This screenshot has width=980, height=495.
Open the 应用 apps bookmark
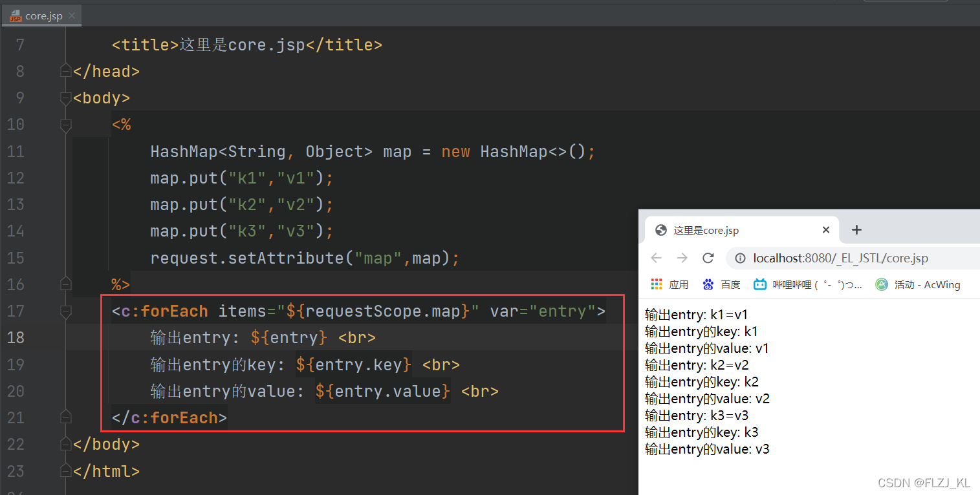(x=670, y=284)
